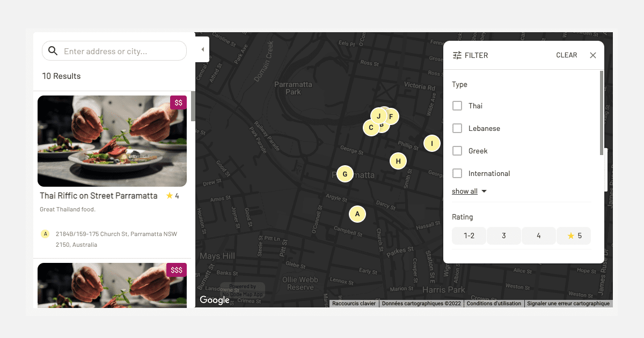Filter by 5 star rating
This screenshot has height=338, width=644.
(574, 236)
